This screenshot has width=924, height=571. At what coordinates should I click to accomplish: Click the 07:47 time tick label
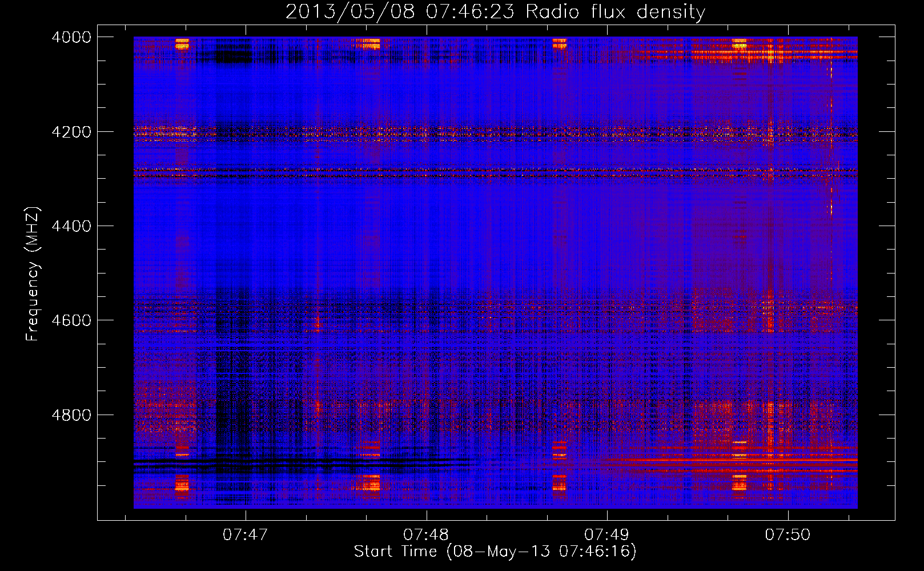tap(245, 534)
